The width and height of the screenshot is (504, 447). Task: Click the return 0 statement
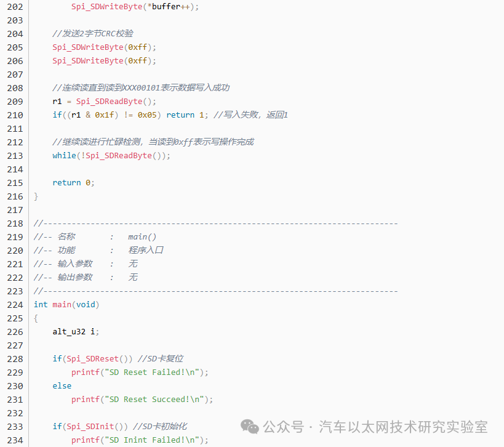(73, 183)
